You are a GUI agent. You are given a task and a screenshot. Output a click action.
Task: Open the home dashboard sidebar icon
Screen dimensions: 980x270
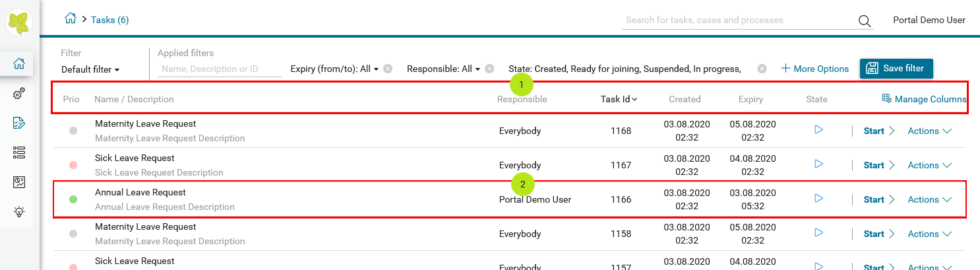(19, 64)
